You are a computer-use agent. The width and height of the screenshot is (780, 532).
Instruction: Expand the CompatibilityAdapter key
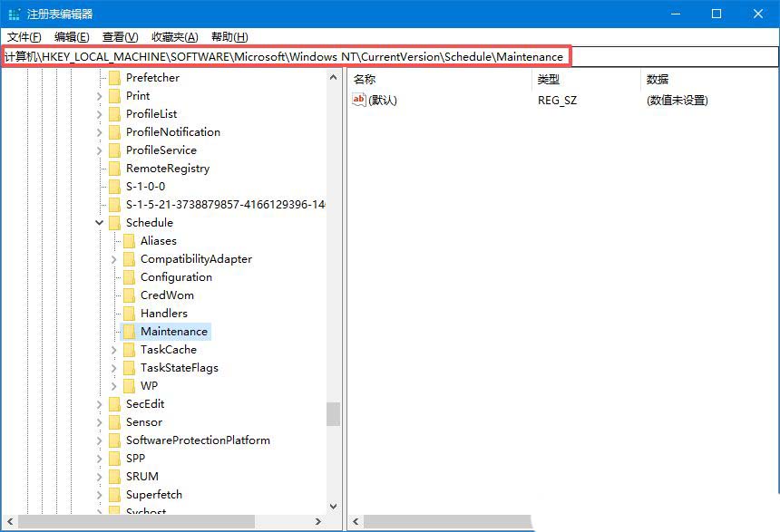point(114,259)
